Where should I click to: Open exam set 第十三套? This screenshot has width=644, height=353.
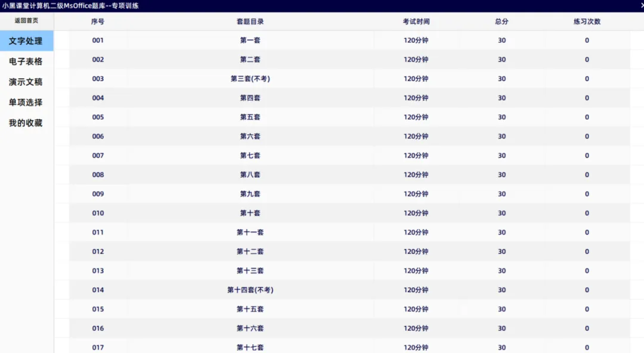(x=250, y=271)
